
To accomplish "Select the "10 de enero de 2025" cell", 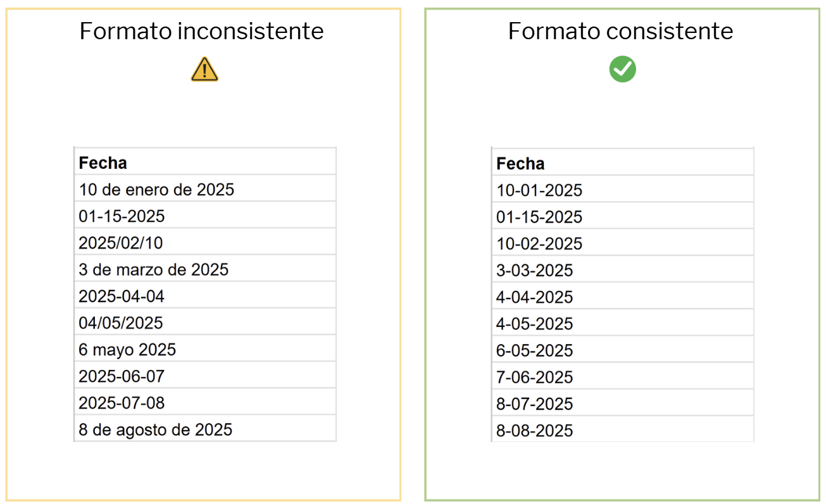I will coord(156,189).
